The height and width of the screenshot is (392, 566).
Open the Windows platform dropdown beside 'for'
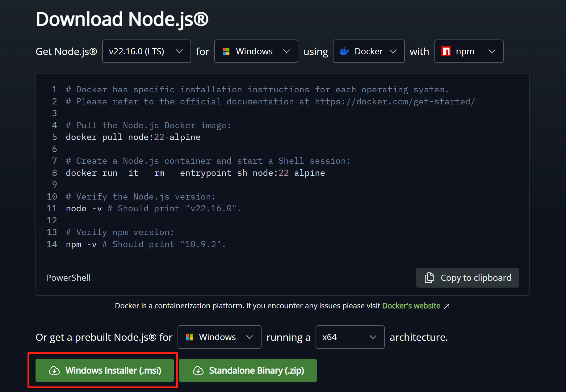point(256,51)
